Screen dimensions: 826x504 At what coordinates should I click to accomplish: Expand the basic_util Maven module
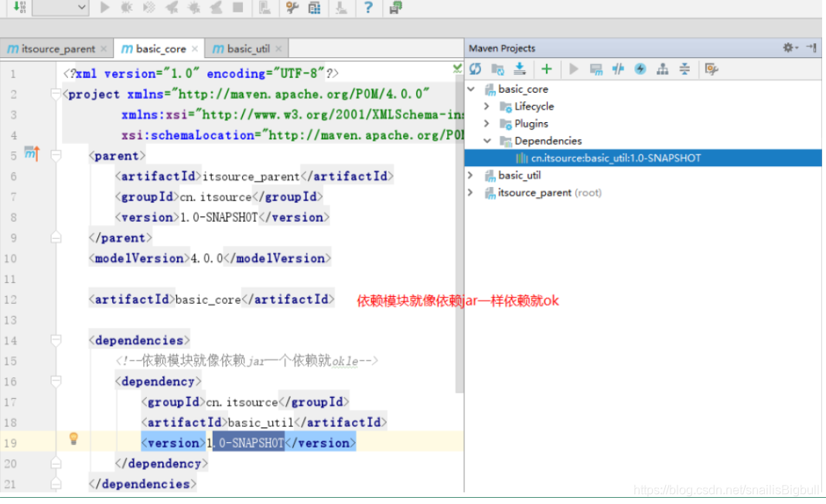click(471, 175)
